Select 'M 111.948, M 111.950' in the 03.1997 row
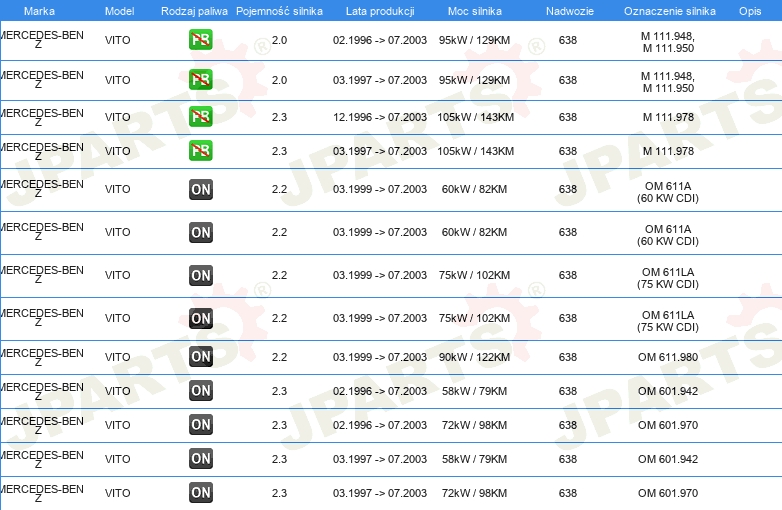This screenshot has height=510, width=782. tap(668, 82)
